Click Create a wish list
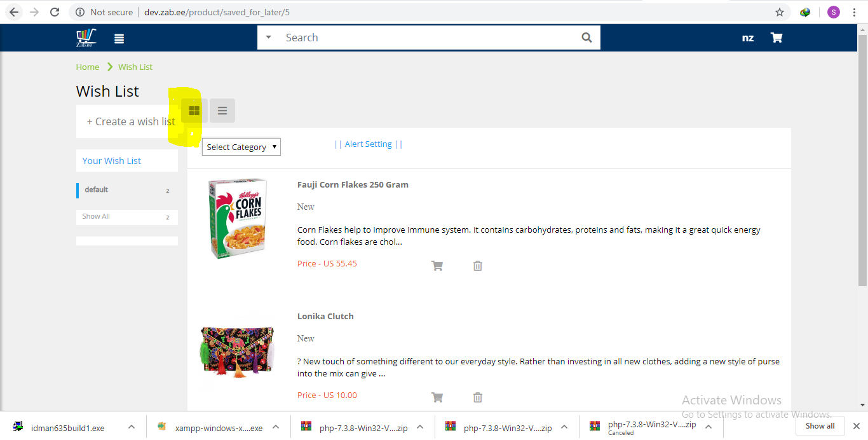The image size is (868, 440). [x=131, y=121]
